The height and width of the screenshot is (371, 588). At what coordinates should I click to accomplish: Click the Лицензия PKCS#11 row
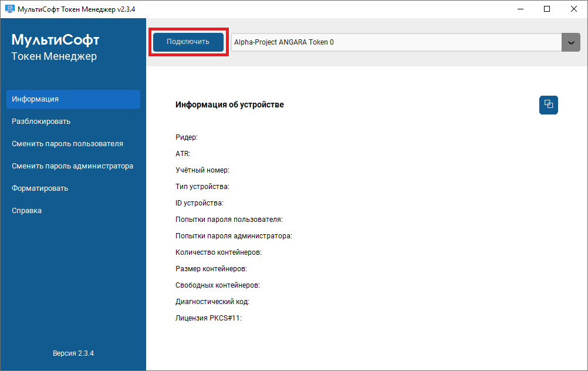pos(208,318)
